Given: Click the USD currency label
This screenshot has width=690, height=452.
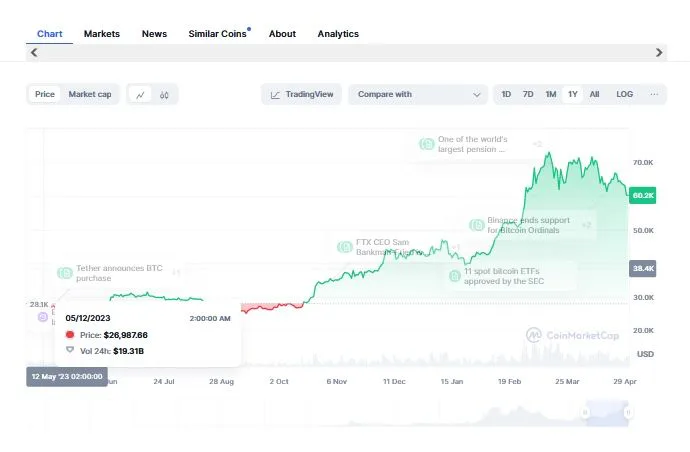Looking at the screenshot, I should 645,354.
